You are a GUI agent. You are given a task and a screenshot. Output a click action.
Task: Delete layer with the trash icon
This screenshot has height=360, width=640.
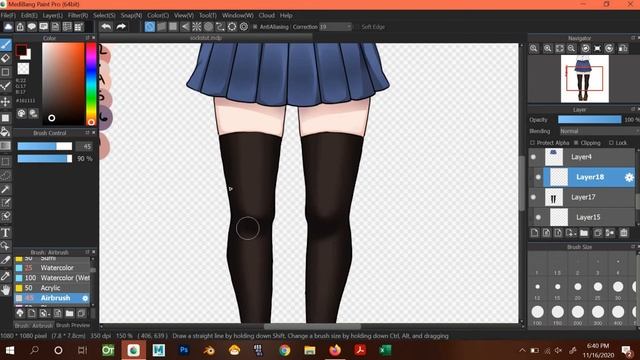click(x=624, y=233)
